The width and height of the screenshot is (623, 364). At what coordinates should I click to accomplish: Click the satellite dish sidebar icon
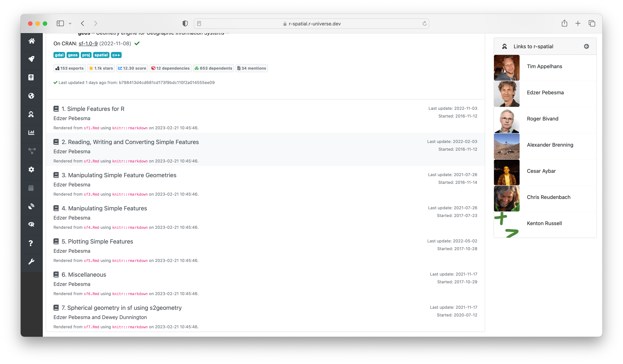click(31, 206)
